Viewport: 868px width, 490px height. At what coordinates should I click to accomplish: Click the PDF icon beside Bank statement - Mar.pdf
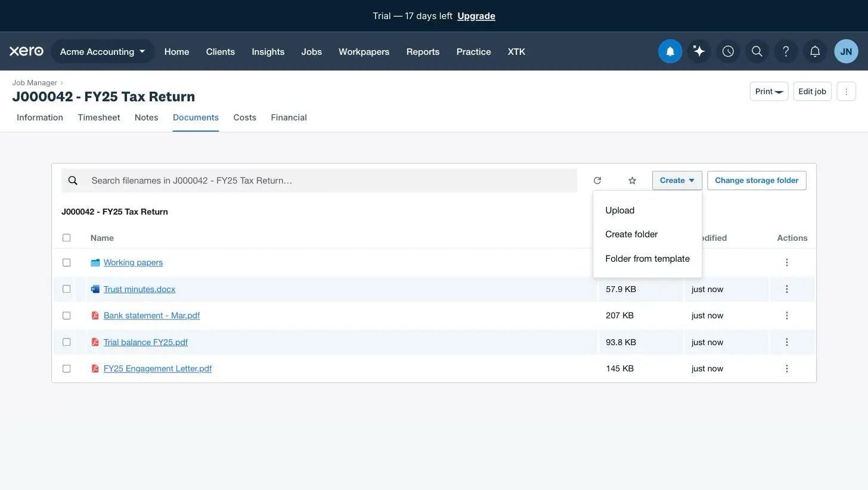95,315
